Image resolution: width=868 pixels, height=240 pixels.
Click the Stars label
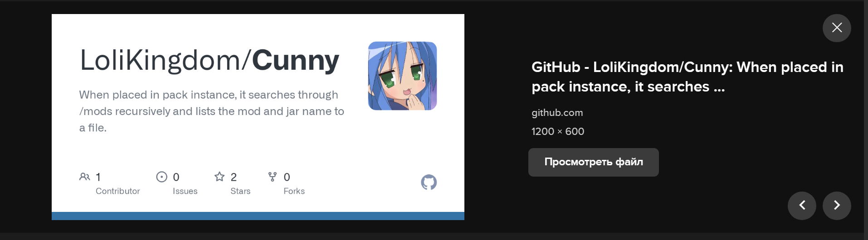pyautogui.click(x=240, y=191)
